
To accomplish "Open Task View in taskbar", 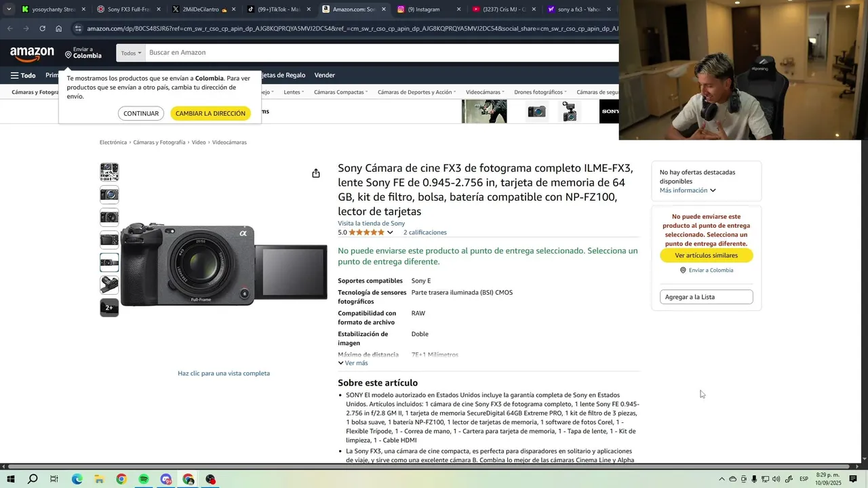I will click(54, 479).
